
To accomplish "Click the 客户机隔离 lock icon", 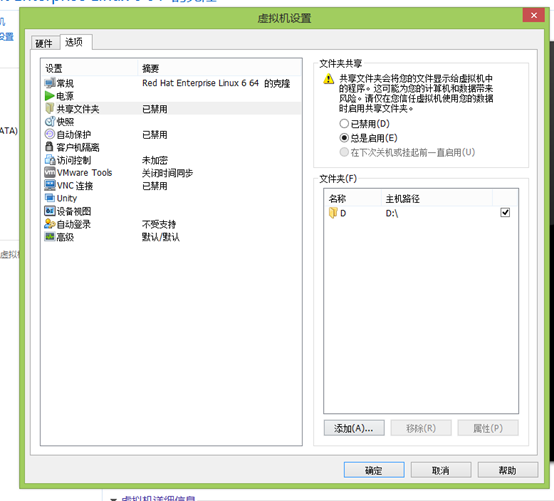I will pos(49,147).
